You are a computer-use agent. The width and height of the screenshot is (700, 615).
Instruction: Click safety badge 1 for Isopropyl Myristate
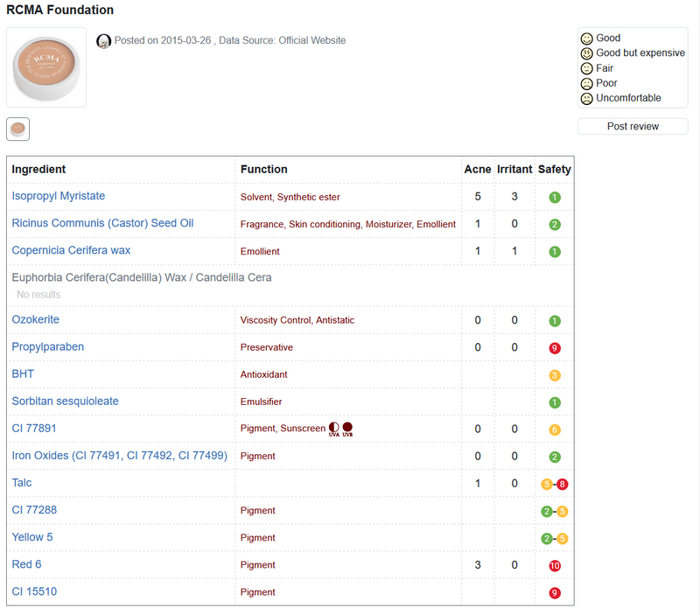(555, 197)
